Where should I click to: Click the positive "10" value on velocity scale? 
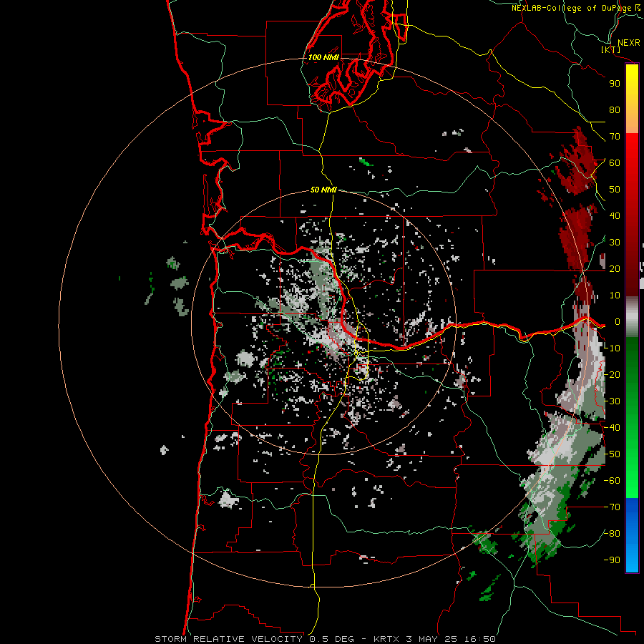pos(615,296)
